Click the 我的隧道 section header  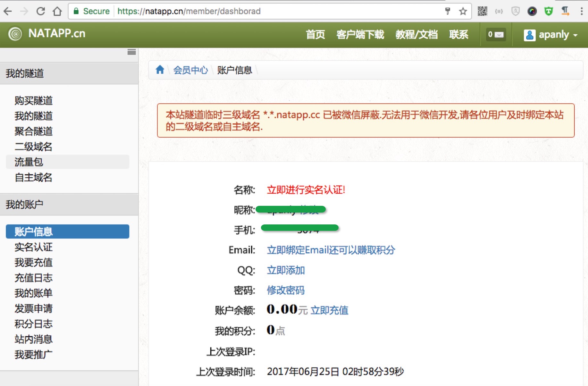[69, 73]
